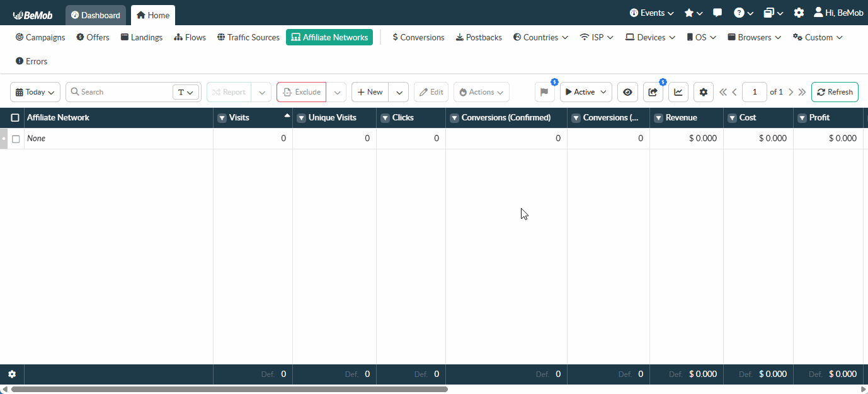Expand the Browsers dropdown
868x394 pixels.
click(754, 37)
